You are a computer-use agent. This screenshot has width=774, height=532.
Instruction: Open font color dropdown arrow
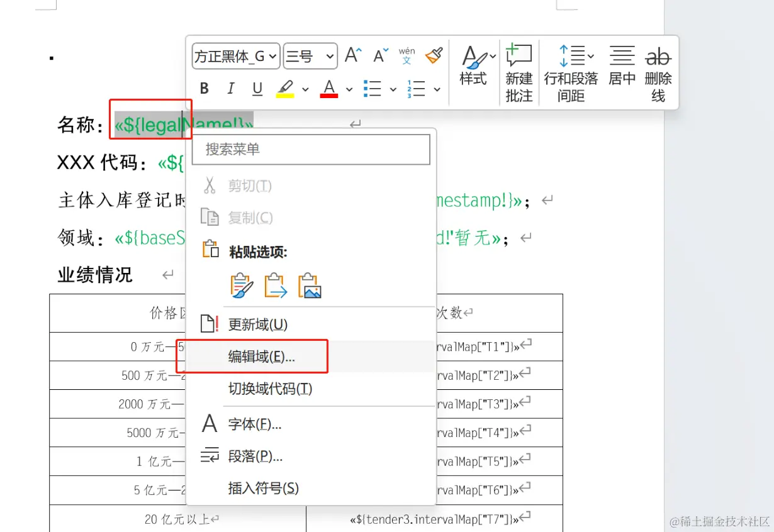349,89
